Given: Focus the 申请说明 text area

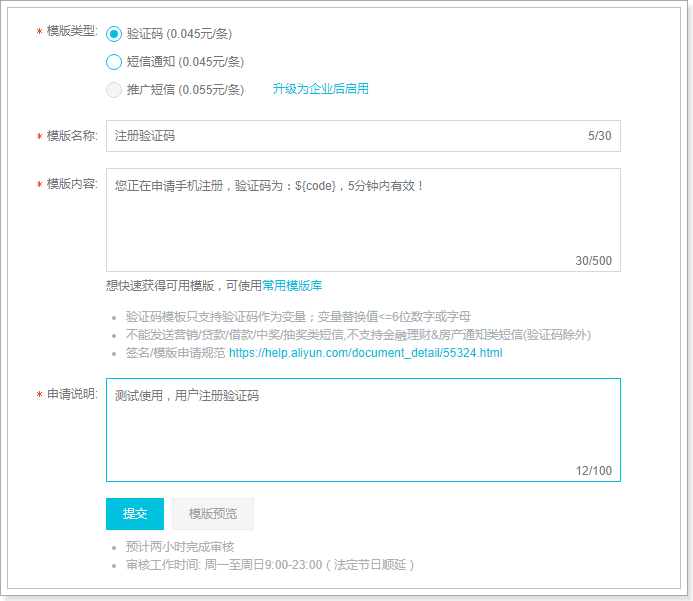Looking at the screenshot, I should [x=363, y=430].
